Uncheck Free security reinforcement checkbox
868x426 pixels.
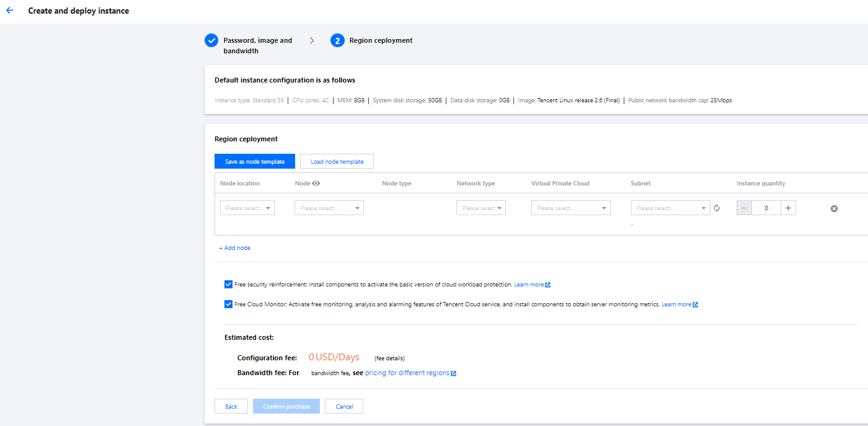[229, 285]
